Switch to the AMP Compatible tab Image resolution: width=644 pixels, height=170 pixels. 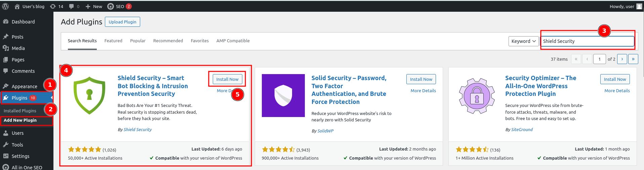click(233, 41)
